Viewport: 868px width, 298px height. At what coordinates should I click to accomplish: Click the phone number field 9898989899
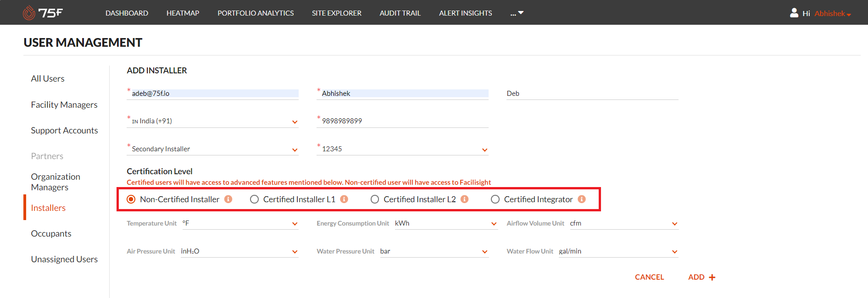[x=402, y=121]
